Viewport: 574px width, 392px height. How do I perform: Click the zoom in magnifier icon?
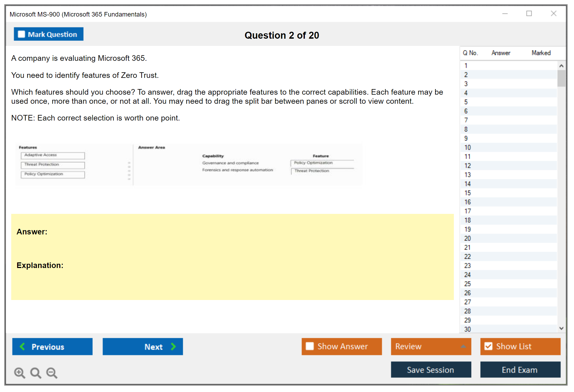point(19,373)
